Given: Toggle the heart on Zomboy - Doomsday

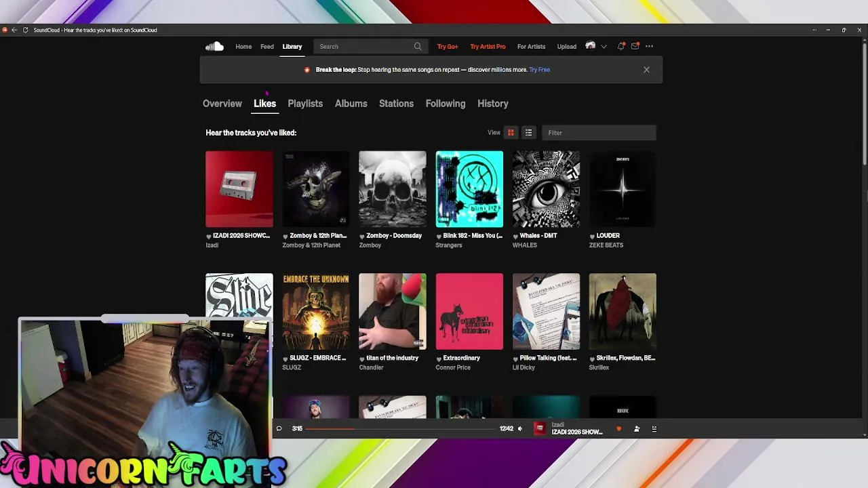Looking at the screenshot, I should click(x=362, y=236).
